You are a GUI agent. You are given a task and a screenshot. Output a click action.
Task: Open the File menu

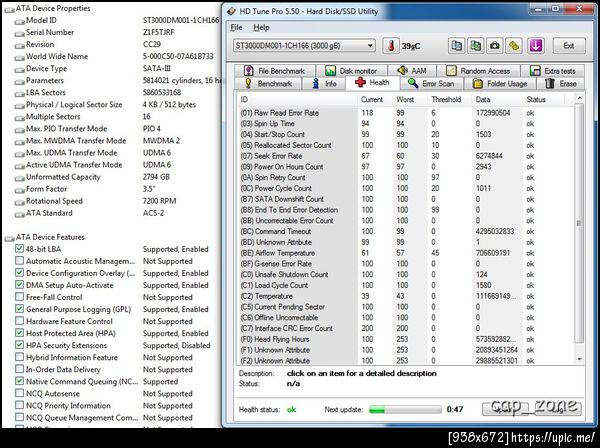tap(236, 28)
